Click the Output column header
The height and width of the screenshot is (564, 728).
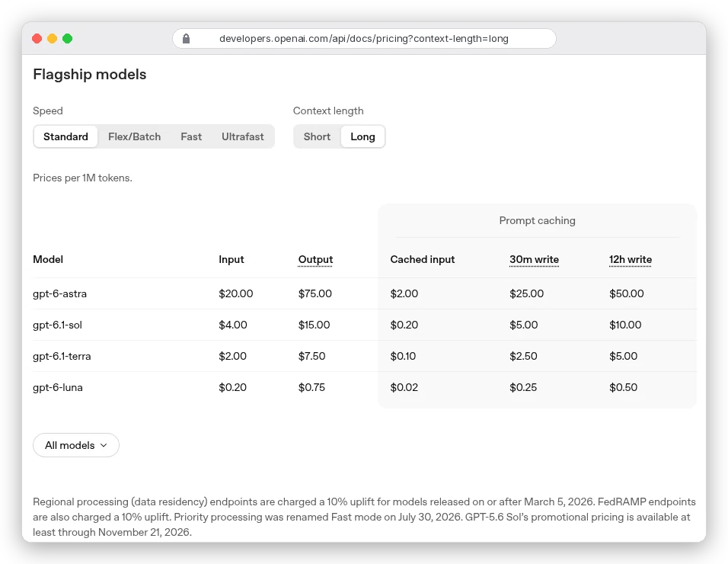(x=315, y=259)
